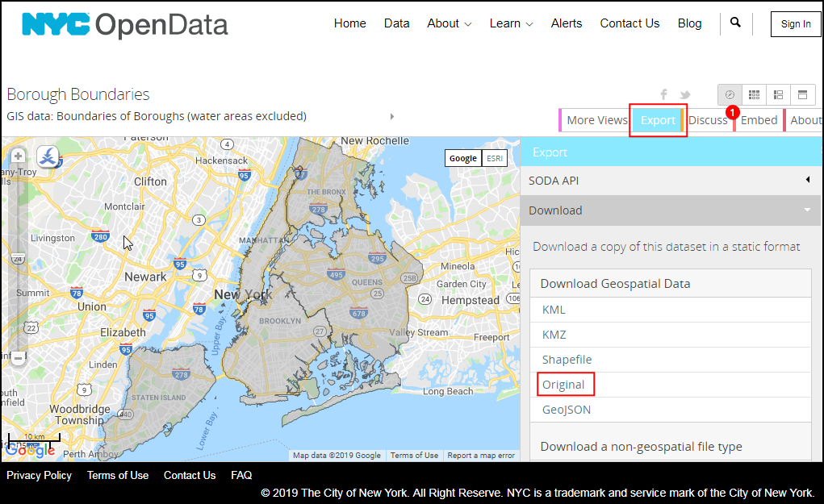This screenshot has width=824, height=504.
Task: Switch to the rich list view icon
Action: pos(778,95)
